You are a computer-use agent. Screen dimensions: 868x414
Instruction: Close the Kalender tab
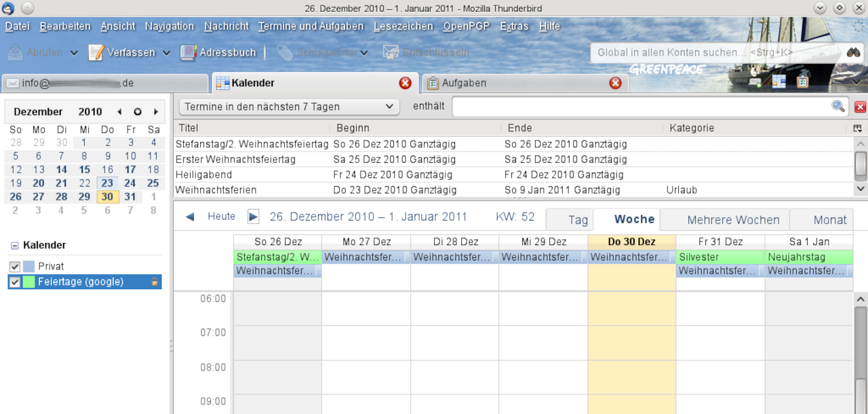405,83
